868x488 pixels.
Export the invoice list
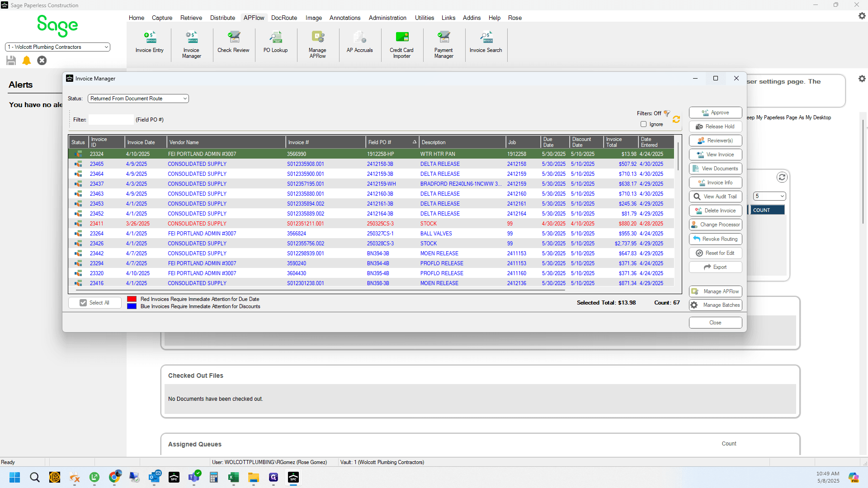(x=716, y=267)
